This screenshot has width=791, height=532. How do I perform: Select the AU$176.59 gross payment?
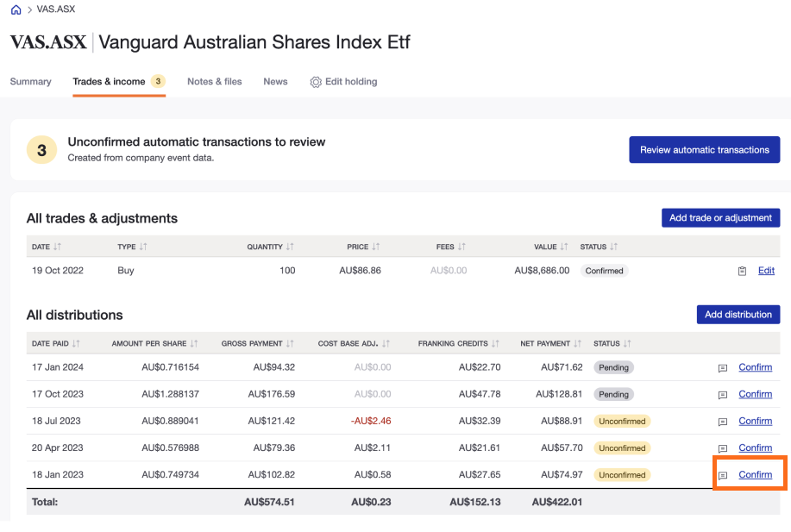pos(272,394)
